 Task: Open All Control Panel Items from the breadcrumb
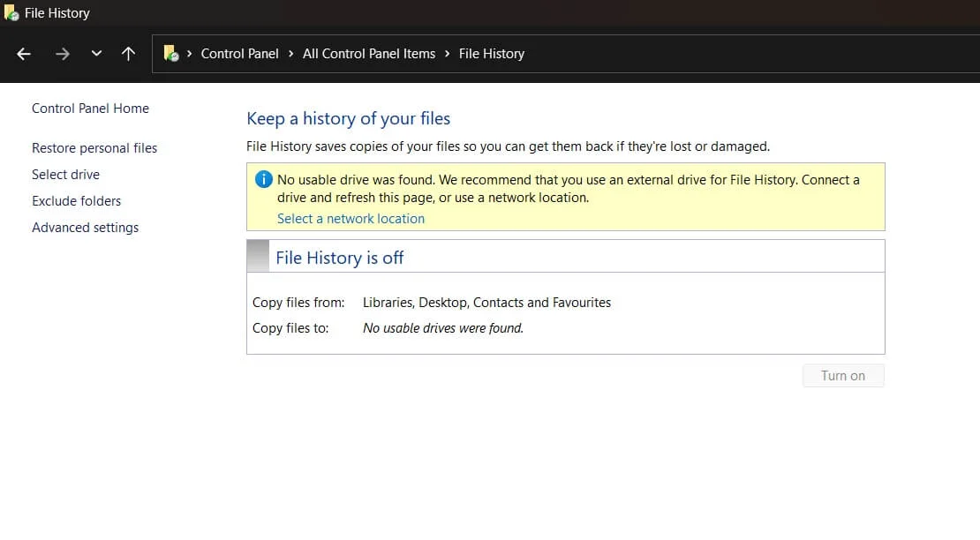pyautogui.click(x=368, y=54)
